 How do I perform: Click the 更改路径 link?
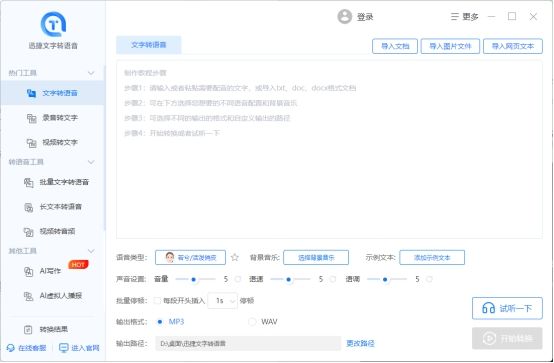click(x=360, y=343)
